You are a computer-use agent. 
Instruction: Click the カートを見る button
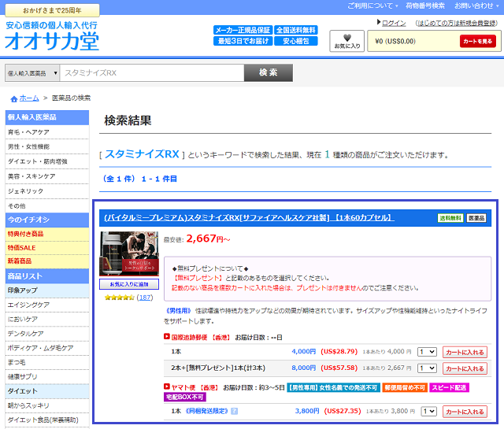click(478, 41)
